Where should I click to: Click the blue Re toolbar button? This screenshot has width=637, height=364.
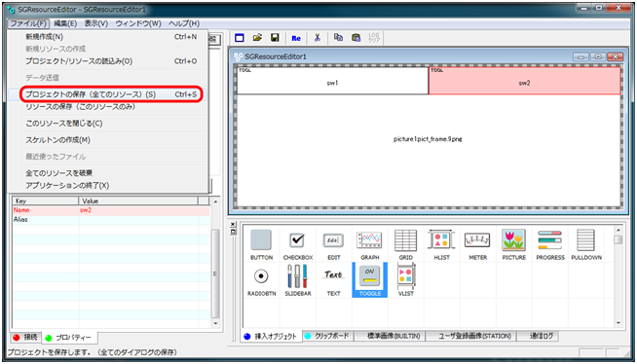[296, 38]
